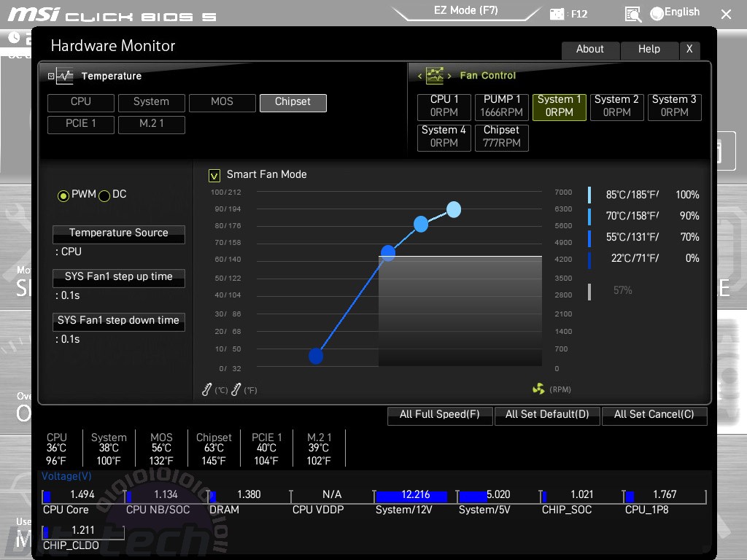Click the 70°C/158°F 90% curve entry
This screenshot has height=560, width=747.
point(643,216)
